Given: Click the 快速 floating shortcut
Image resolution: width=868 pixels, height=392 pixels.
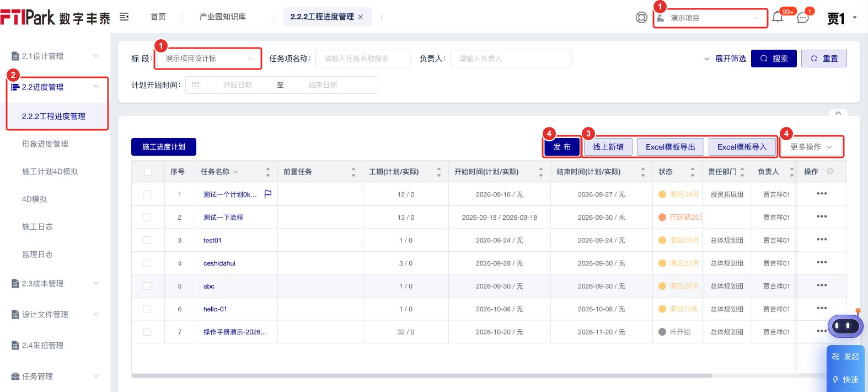Looking at the screenshot, I should click(845, 380).
